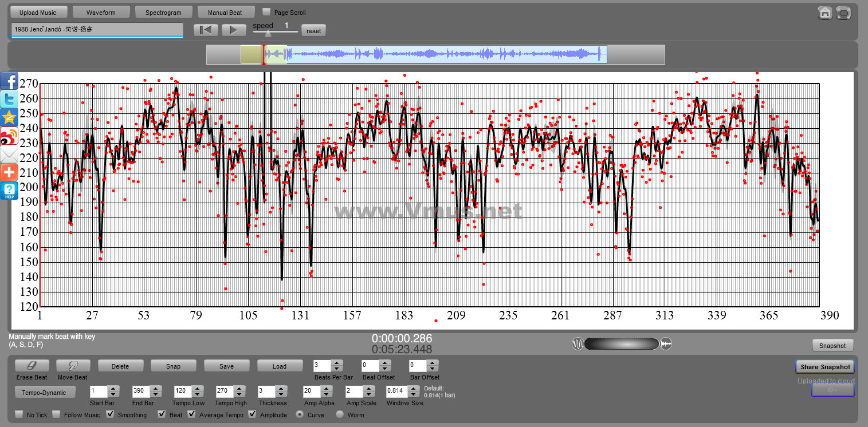Screen dimensions: 868x427
Task: Decrease Tempo High with down arrow
Action: [x=239, y=394]
